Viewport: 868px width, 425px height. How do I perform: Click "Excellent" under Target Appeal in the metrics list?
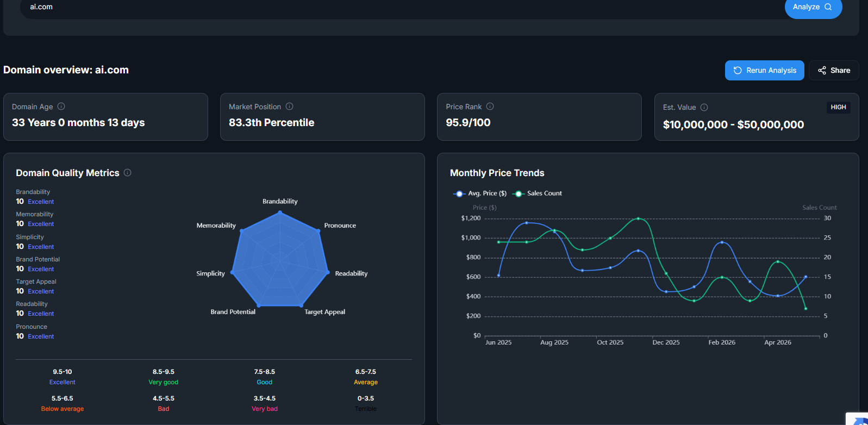point(41,291)
